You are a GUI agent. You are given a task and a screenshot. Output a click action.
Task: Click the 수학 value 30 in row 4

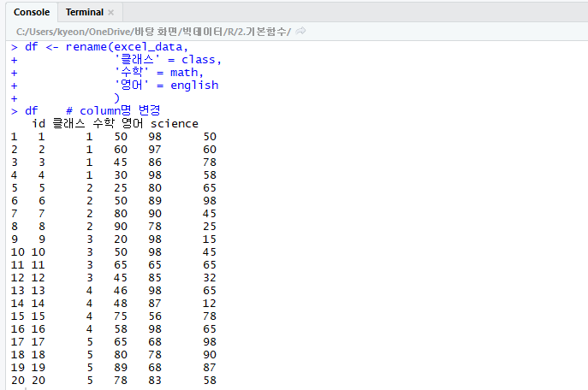pyautogui.click(x=121, y=175)
